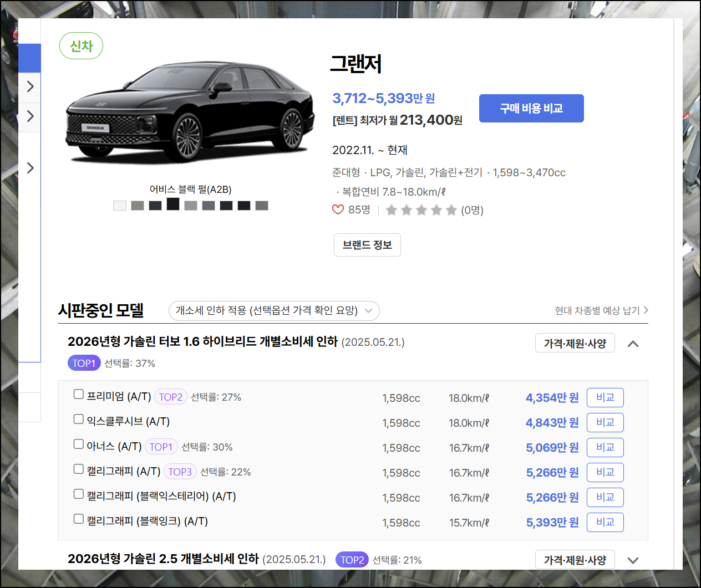Select the 캘리그래피 (A/T) TOP3 checkbox
Screen dimensions: 701x588
[79, 469]
